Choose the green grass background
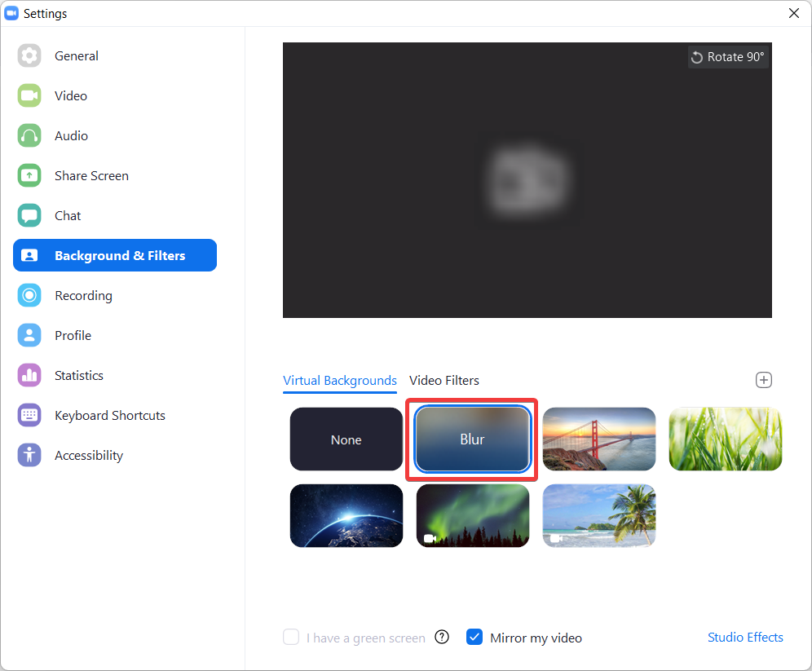 (x=726, y=439)
